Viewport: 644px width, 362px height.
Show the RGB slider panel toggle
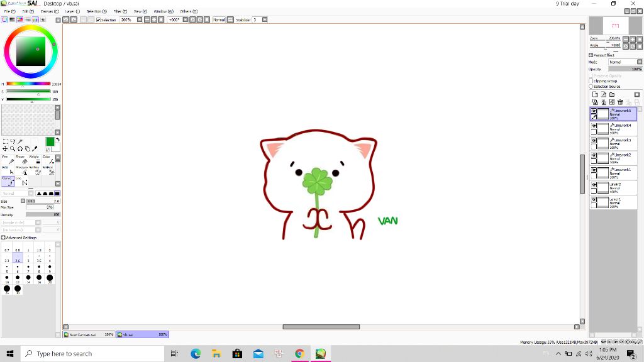(13, 19)
